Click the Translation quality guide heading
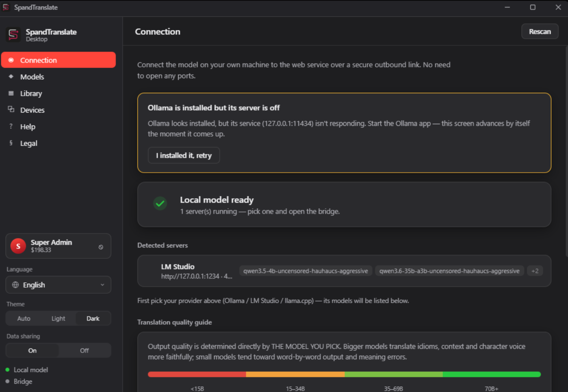 tap(174, 322)
